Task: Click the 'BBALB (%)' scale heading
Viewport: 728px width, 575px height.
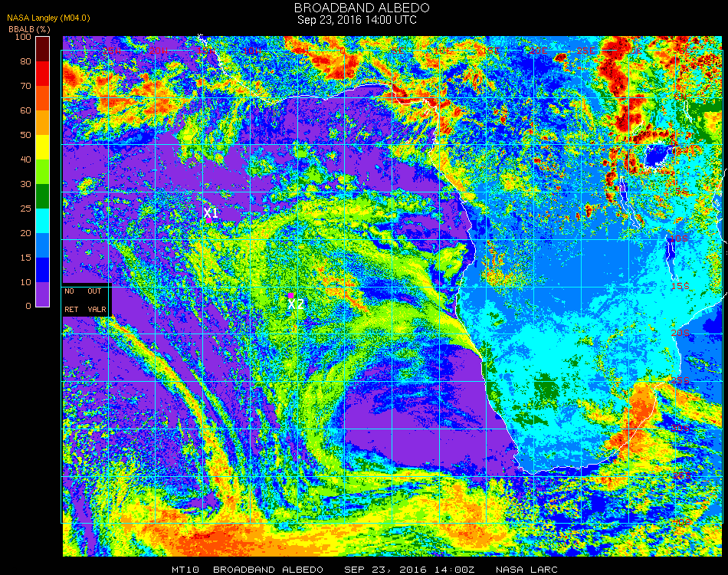Action: click(29, 29)
